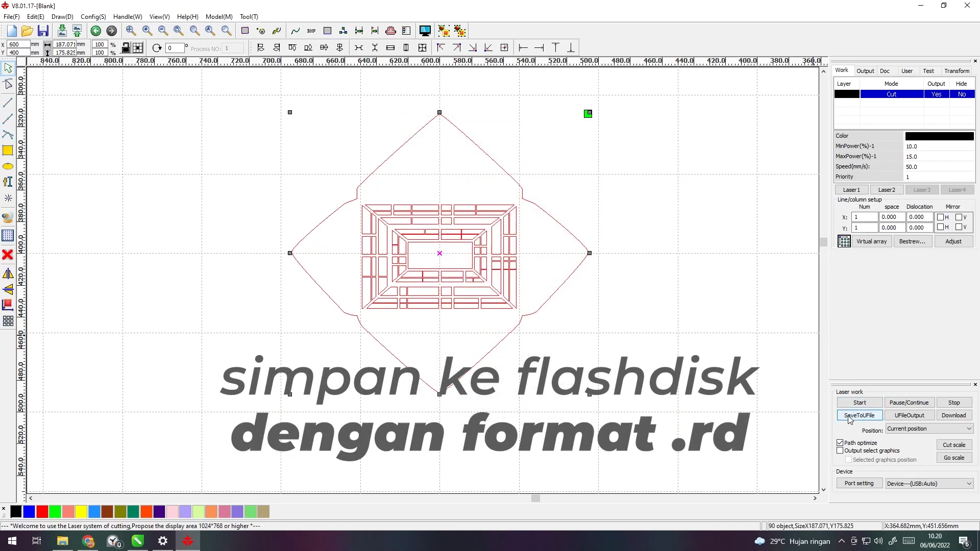980x551 pixels.
Task: Check Output select graphics option
Action: [841, 450]
